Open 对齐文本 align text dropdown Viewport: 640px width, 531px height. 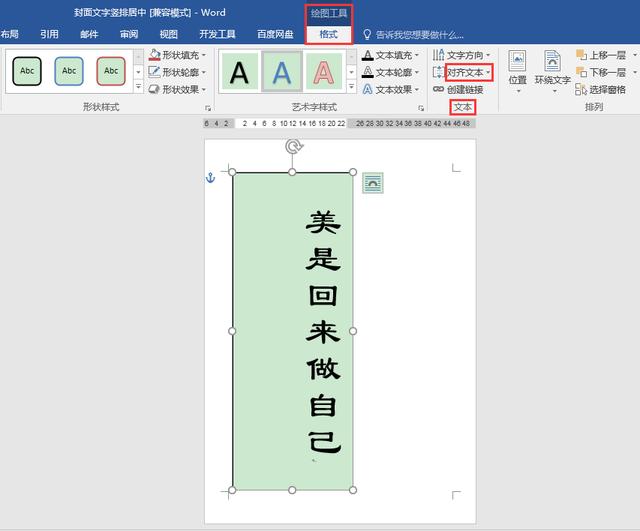(469, 73)
